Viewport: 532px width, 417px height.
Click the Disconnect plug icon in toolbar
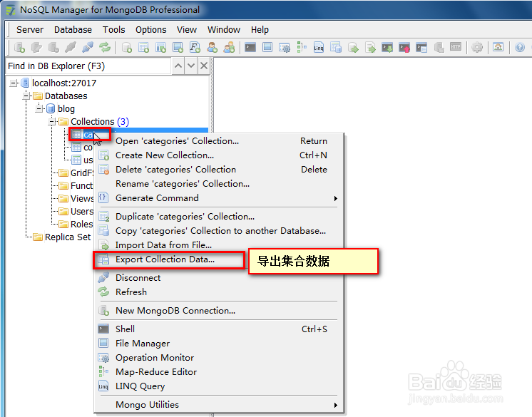pyautogui.click(x=88, y=47)
